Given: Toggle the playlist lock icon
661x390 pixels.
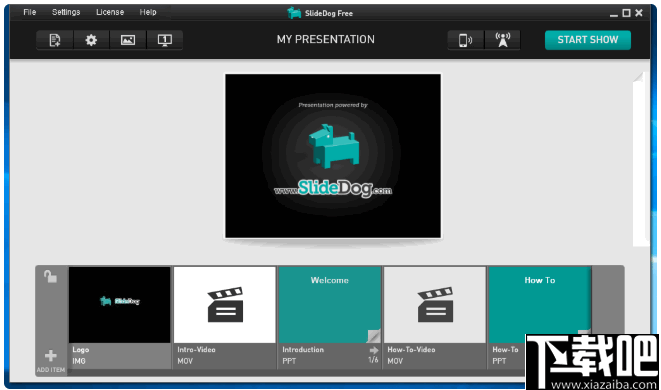Looking at the screenshot, I should [50, 277].
